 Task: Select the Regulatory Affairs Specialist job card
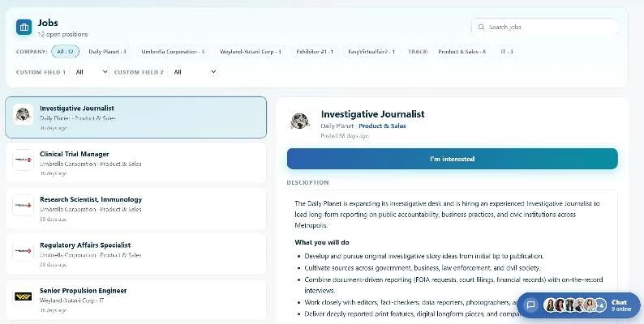[136, 254]
